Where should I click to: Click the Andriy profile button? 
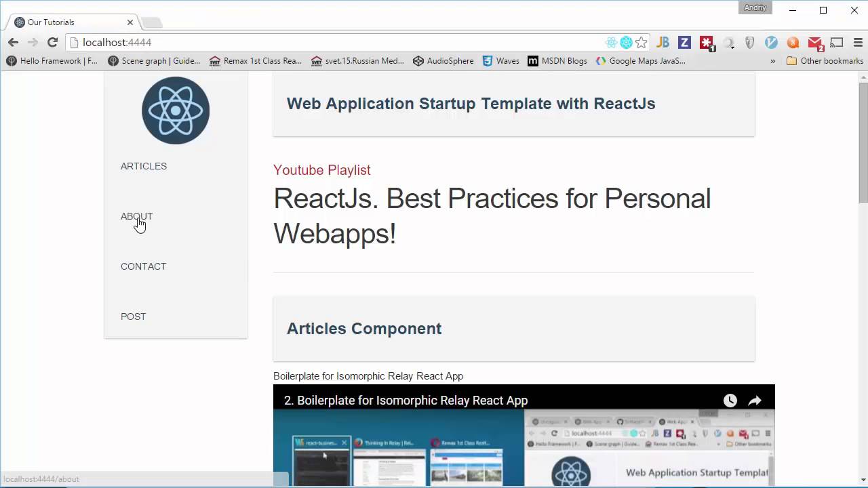tap(755, 8)
